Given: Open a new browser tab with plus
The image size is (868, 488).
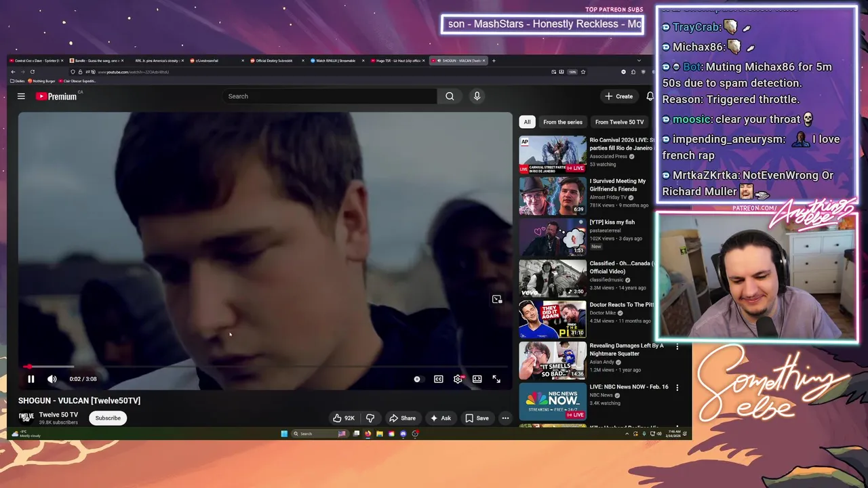Looking at the screenshot, I should click(x=494, y=60).
